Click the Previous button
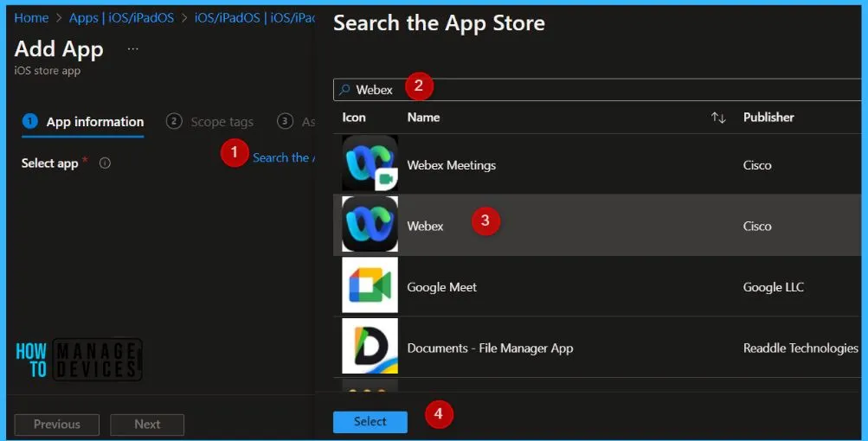The image size is (868, 441). coord(57,425)
